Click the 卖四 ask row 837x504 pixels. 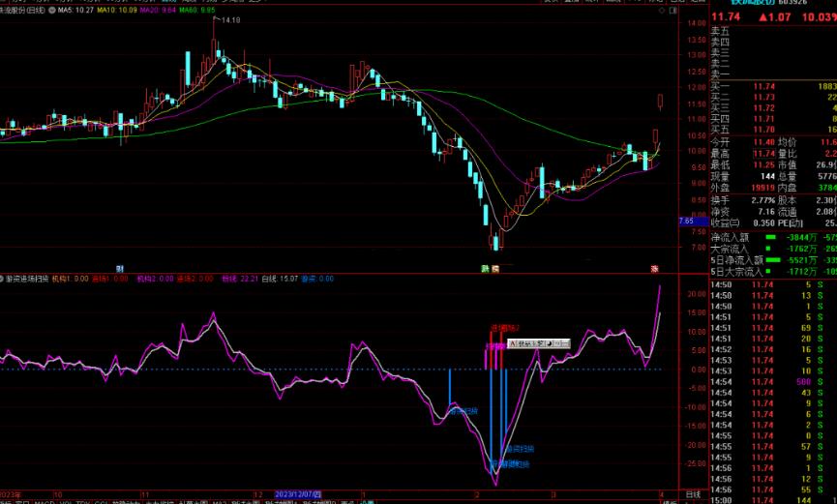773,43
